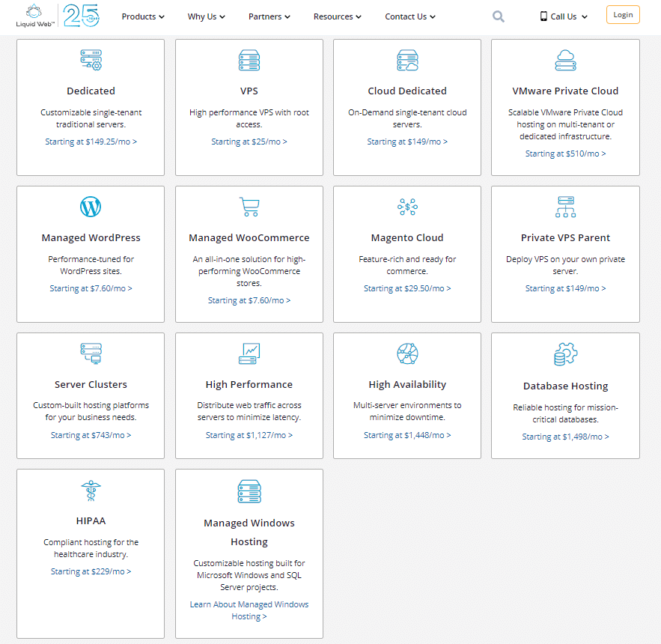The width and height of the screenshot is (661, 644).
Task: Open Cloud Dedicated $149/mo pricing link
Action: pyautogui.click(x=407, y=142)
